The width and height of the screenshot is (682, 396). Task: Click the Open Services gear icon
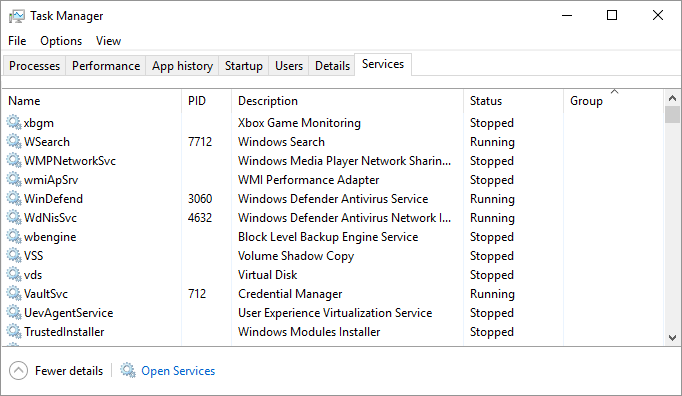coord(128,370)
